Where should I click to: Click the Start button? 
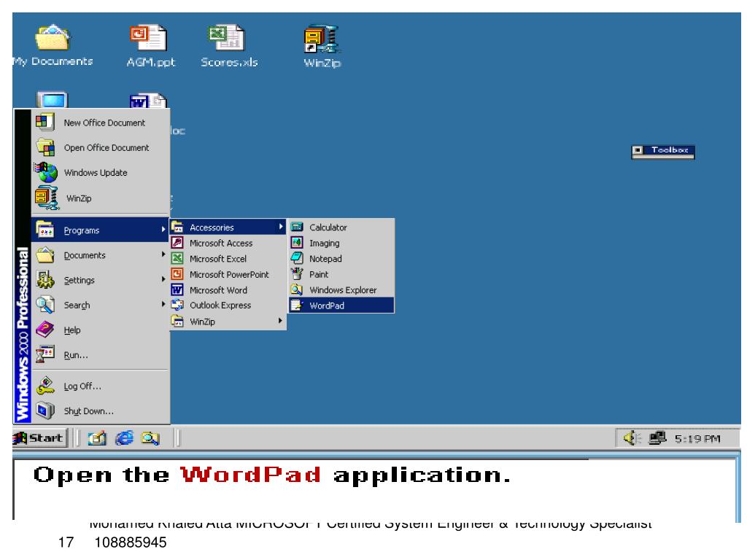click(x=40, y=438)
